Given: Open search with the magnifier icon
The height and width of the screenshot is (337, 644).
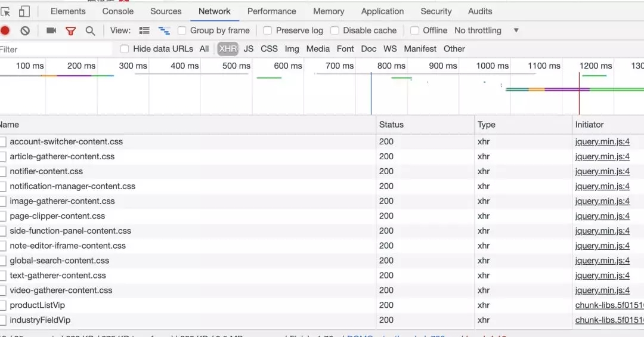Looking at the screenshot, I should [91, 31].
